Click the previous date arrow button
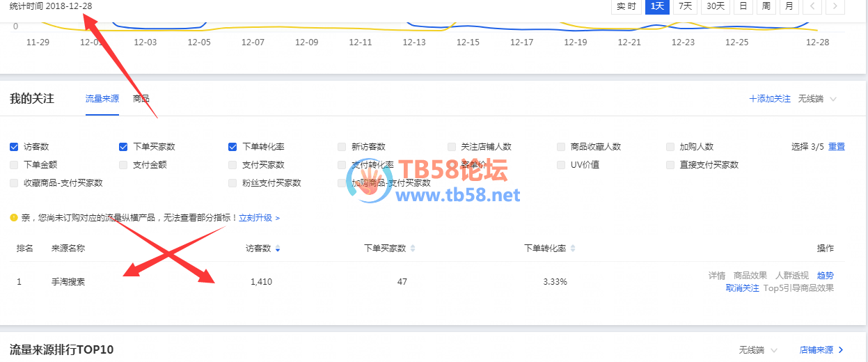 tap(812, 6)
